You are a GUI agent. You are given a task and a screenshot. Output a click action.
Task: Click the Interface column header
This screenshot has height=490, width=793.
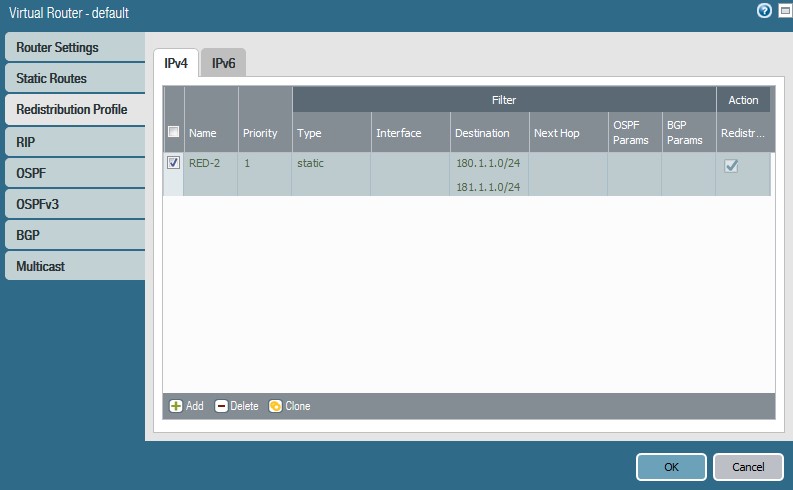(x=411, y=132)
